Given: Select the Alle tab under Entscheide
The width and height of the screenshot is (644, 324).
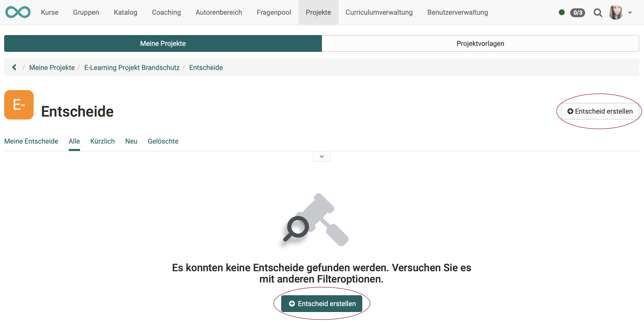Looking at the screenshot, I should [x=74, y=141].
